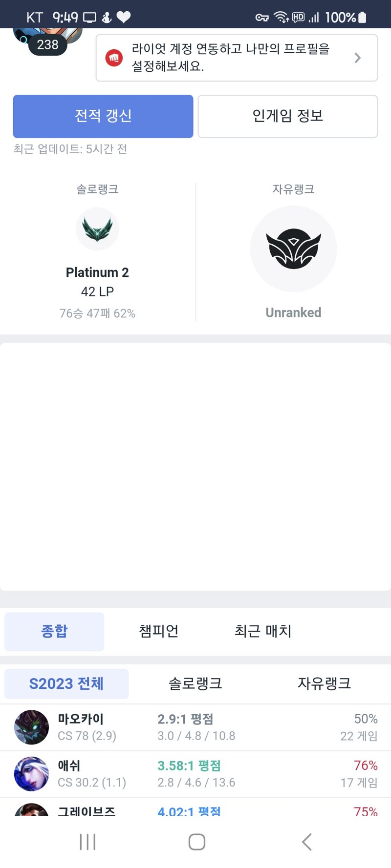391x868 pixels.
Task: Open the Android recent apps icon
Action: 87,842
